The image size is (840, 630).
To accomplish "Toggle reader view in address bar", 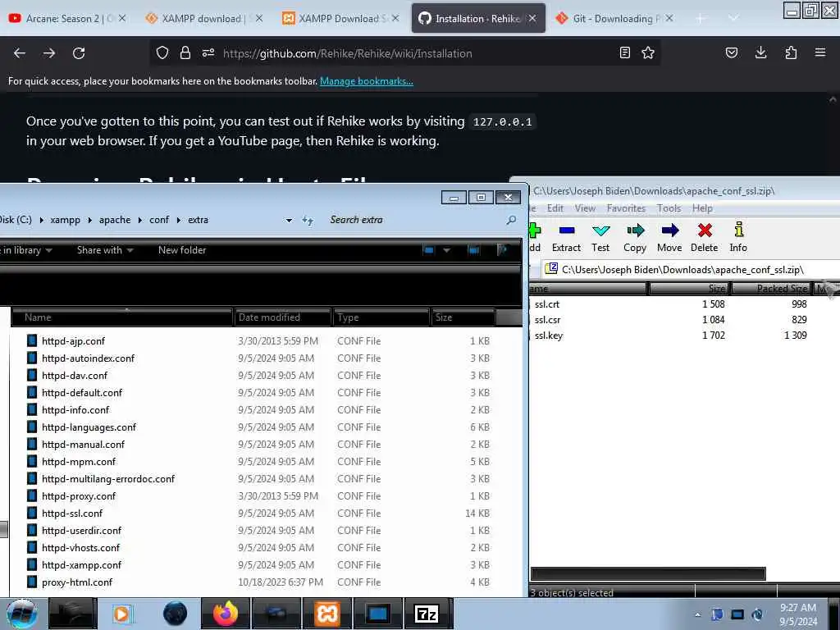I will 624,52.
